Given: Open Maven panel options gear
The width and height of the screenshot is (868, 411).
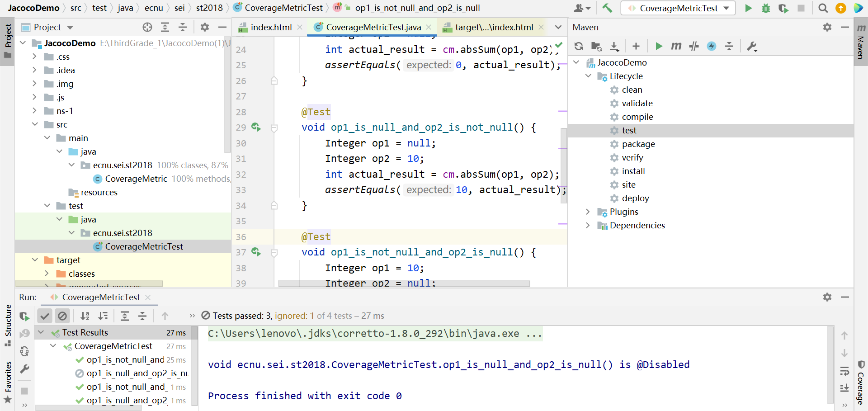Looking at the screenshot, I should [827, 27].
